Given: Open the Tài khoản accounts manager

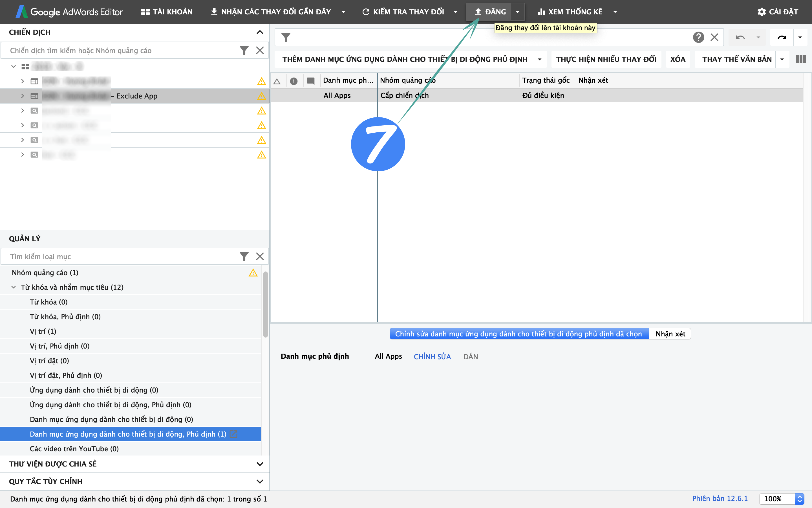Looking at the screenshot, I should tap(167, 12).
